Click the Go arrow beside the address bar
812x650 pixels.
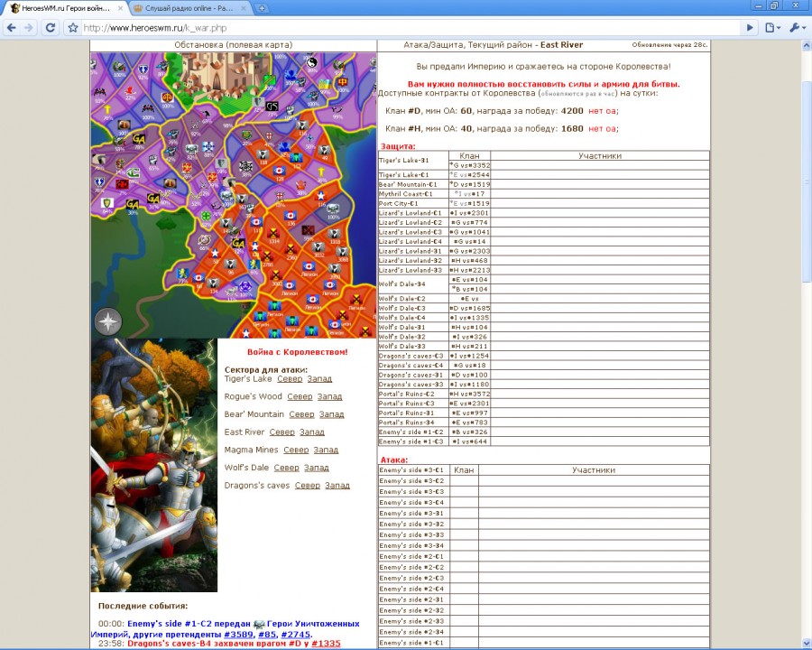click(x=750, y=28)
